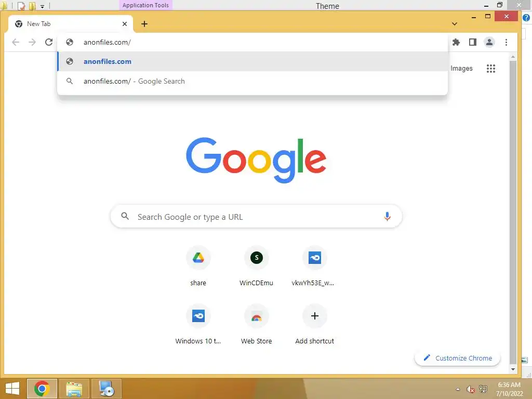The image size is (532, 399).
Task: Close the New Tab tab
Action: coord(125,24)
